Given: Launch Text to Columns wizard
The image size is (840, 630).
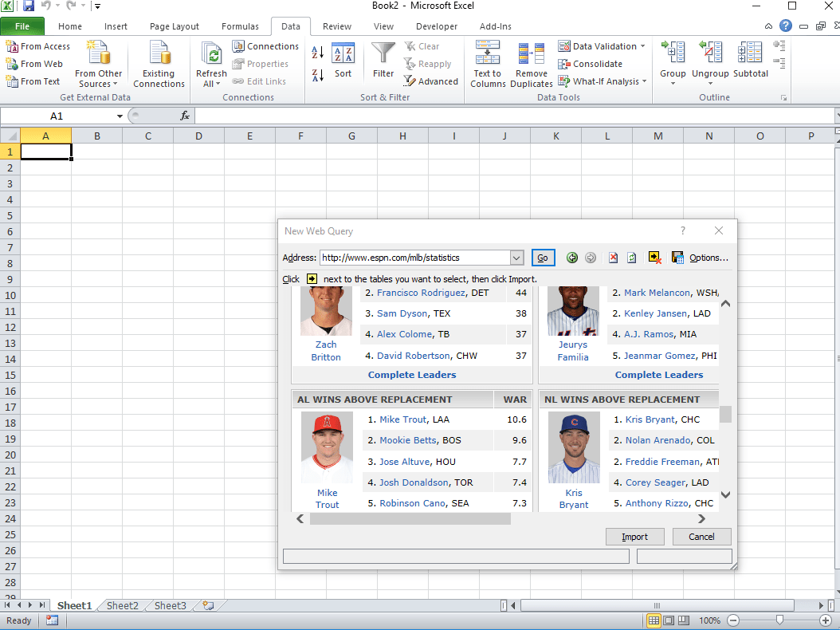Looking at the screenshot, I should [488, 63].
